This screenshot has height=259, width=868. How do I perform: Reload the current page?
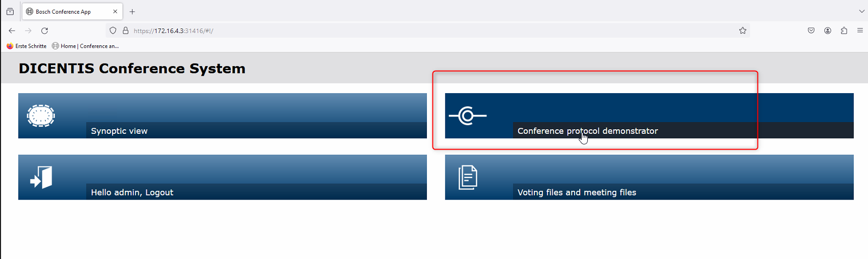tap(45, 31)
